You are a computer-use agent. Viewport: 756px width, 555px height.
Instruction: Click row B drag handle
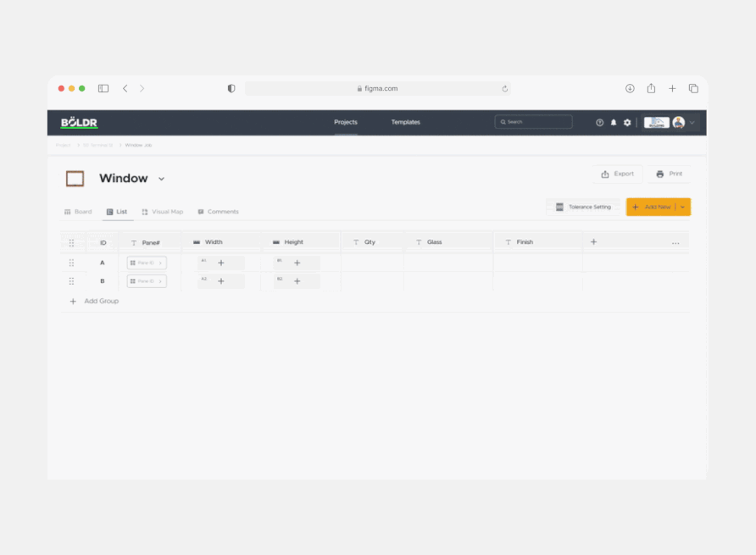[71, 281]
